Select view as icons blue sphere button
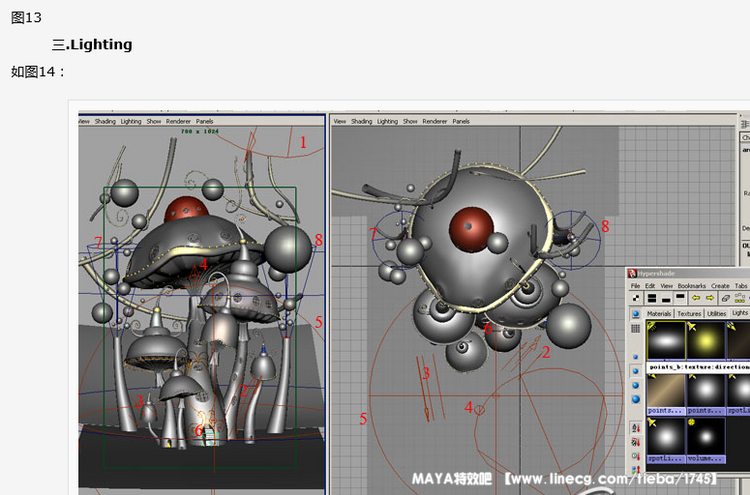750x495 pixels. [x=636, y=314]
